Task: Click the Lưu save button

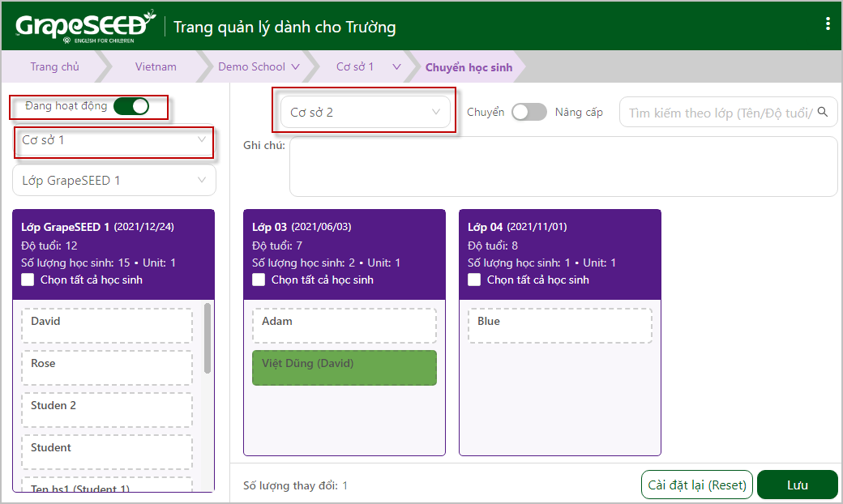Action: (798, 485)
